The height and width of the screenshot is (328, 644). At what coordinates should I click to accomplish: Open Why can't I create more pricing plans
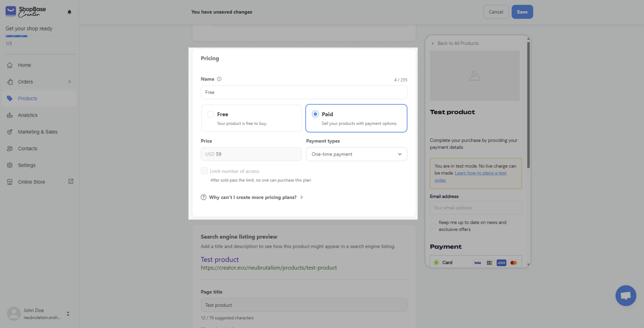tap(253, 197)
